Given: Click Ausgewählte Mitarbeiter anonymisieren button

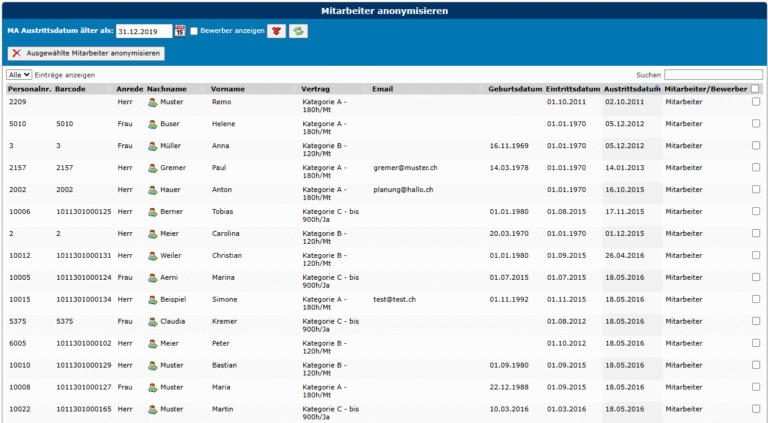Looking at the screenshot, I should click(85, 52).
